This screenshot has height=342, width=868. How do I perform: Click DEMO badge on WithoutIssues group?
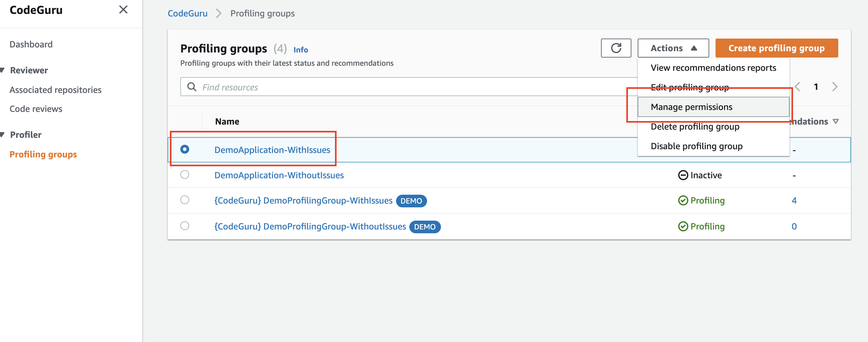point(425,227)
